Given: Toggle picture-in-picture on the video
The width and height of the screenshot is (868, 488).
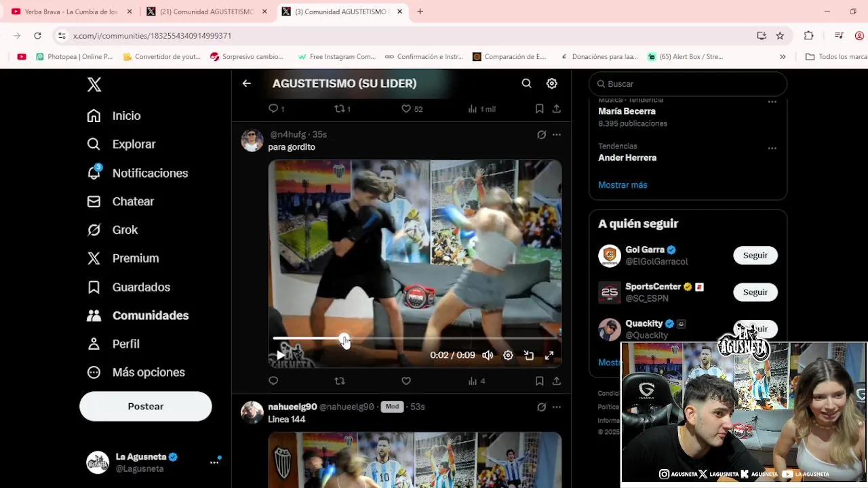Looking at the screenshot, I should tap(529, 355).
